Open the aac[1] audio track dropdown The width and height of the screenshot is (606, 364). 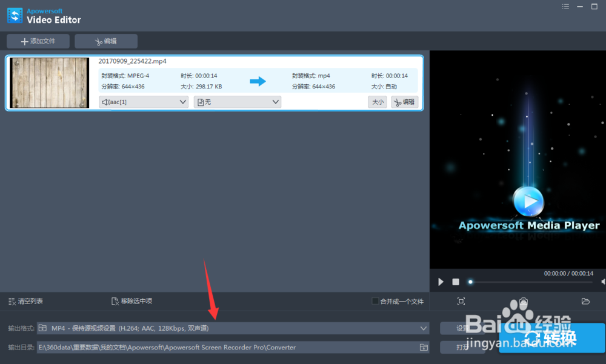click(x=183, y=102)
